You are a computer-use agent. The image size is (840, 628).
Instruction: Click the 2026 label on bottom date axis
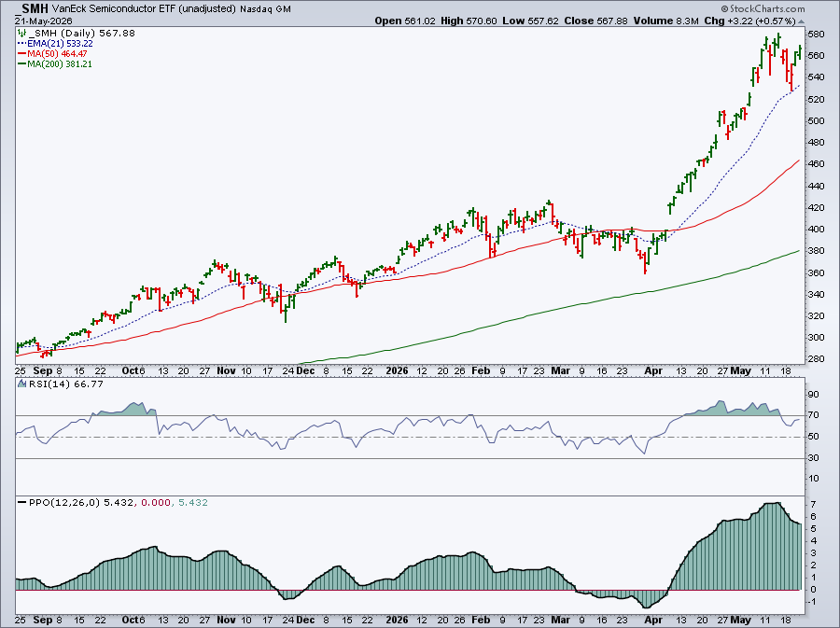397,620
